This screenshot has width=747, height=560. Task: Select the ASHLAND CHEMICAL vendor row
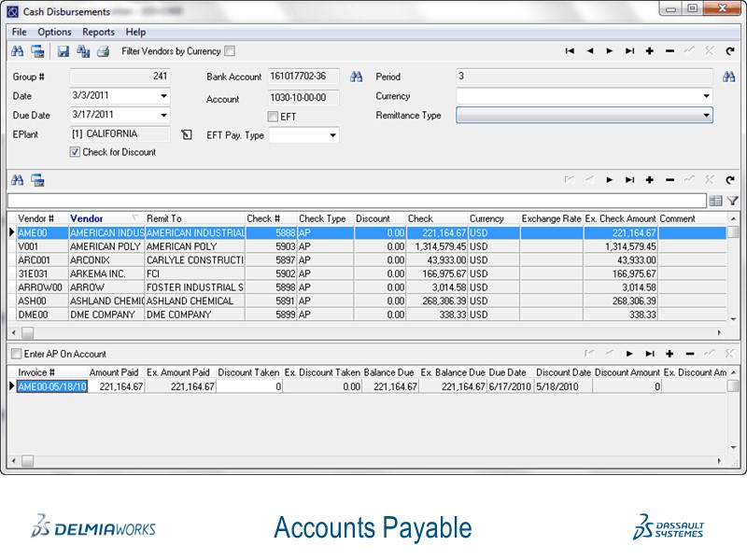(x=103, y=301)
